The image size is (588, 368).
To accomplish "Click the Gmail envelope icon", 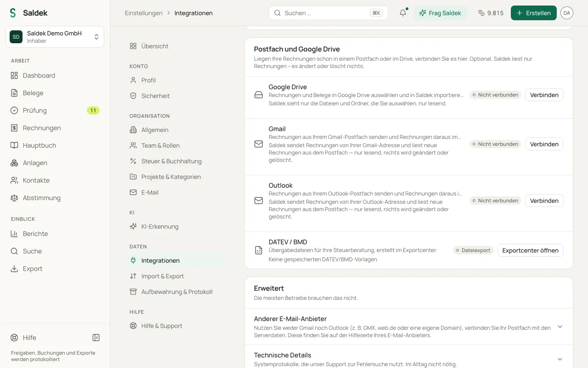I will [259, 144].
